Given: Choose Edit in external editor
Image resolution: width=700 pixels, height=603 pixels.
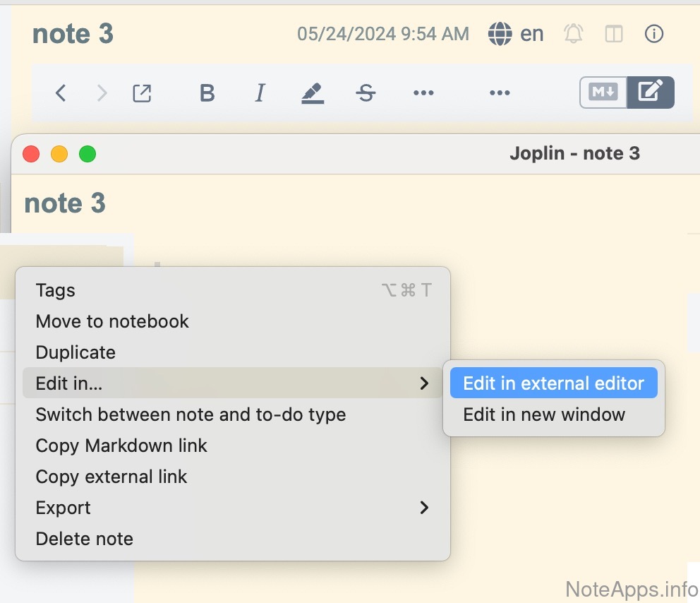Looking at the screenshot, I should point(553,383).
